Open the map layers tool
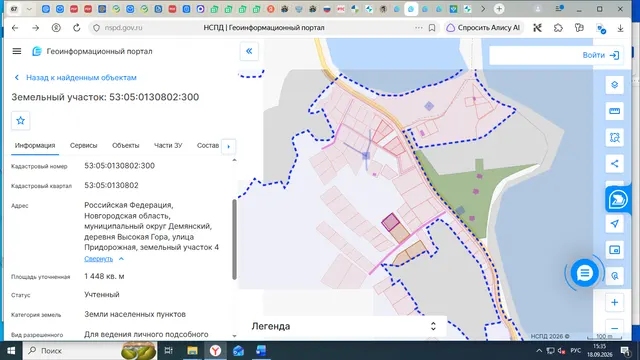The width and height of the screenshot is (640, 360). pyautogui.click(x=614, y=85)
